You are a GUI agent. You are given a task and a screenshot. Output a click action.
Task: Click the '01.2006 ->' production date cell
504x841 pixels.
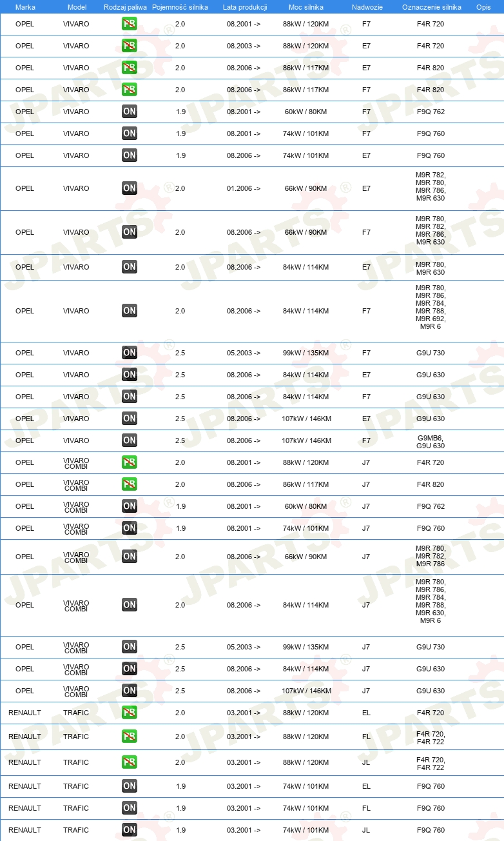[244, 188]
